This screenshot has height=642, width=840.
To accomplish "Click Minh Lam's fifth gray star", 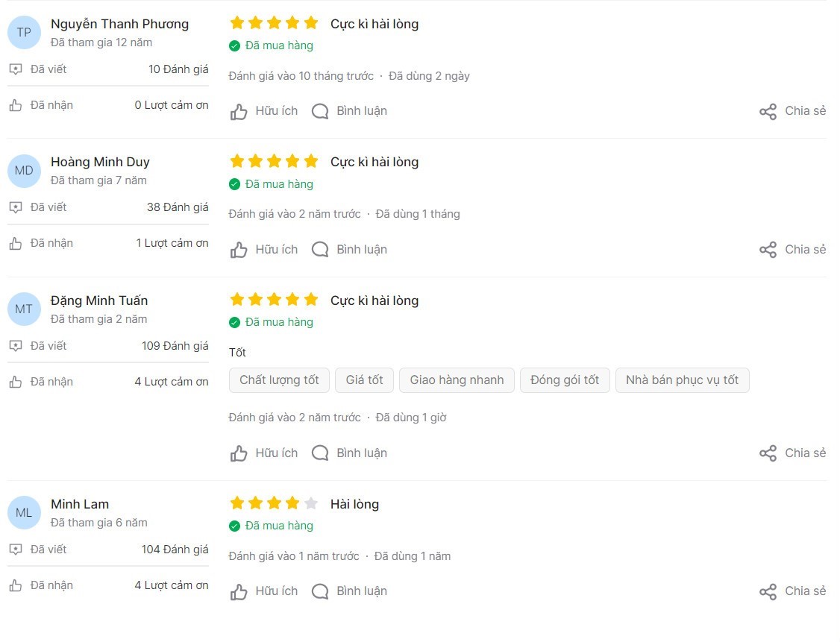I will (311, 503).
